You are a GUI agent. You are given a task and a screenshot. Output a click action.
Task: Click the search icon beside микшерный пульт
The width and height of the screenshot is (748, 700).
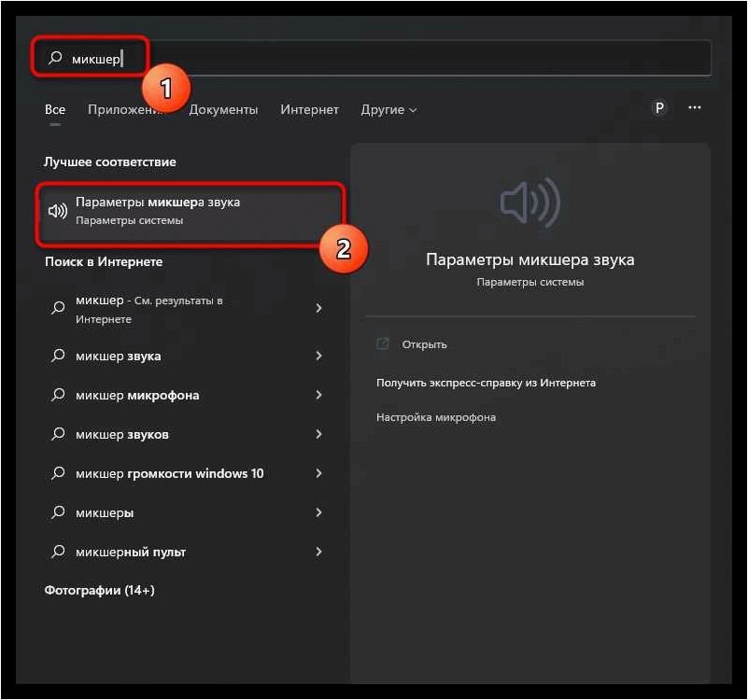58,552
